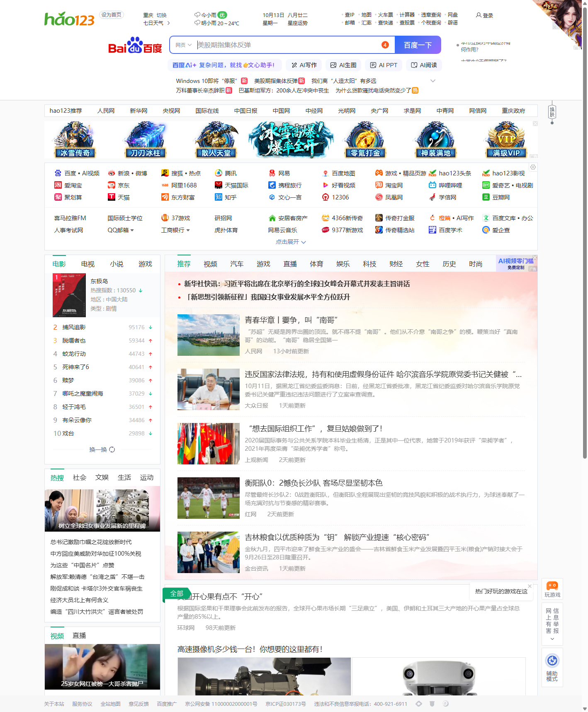Click the 冰雪传奇 game icon
The width and height of the screenshot is (588, 712).
(75, 140)
